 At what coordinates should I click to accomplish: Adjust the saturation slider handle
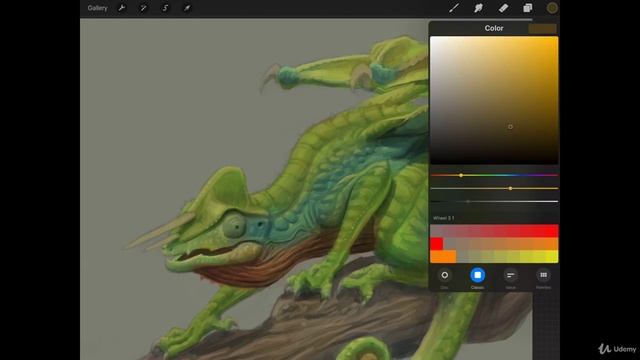pyautogui.click(x=510, y=188)
